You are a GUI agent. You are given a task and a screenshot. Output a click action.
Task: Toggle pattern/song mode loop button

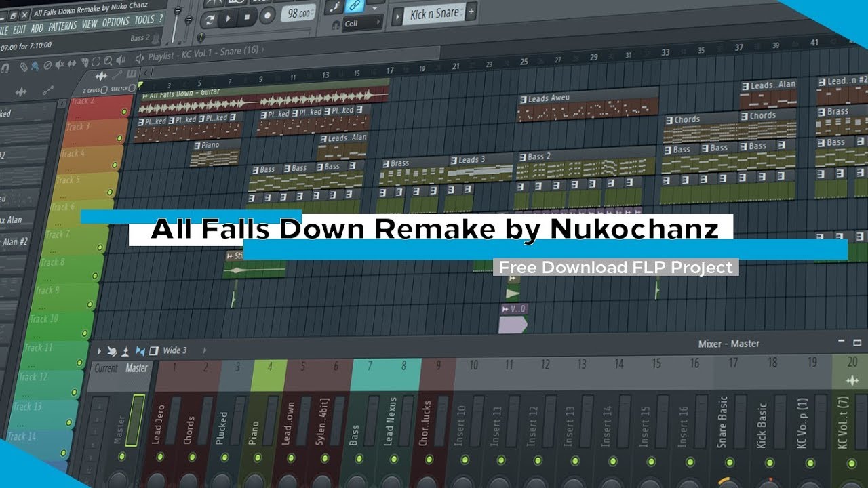[x=209, y=19]
